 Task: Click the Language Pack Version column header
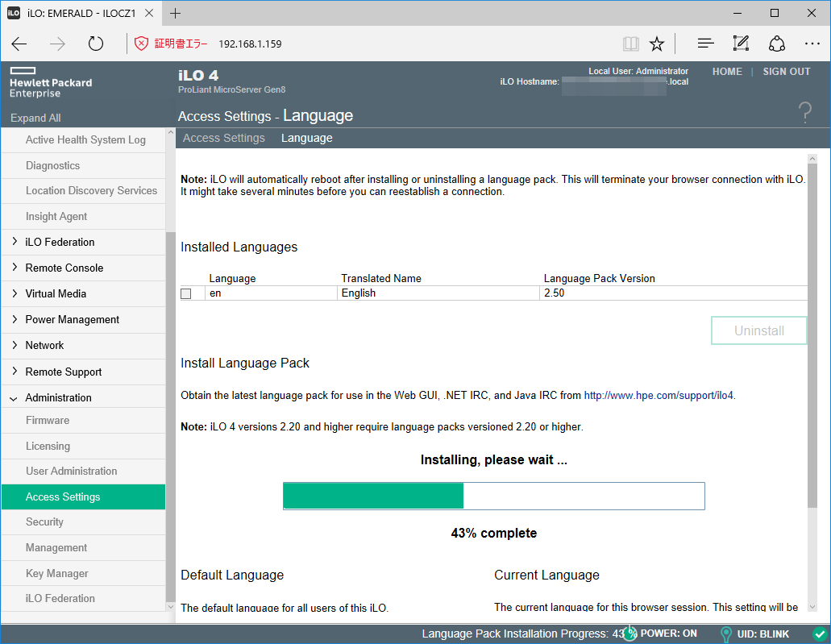(x=600, y=278)
